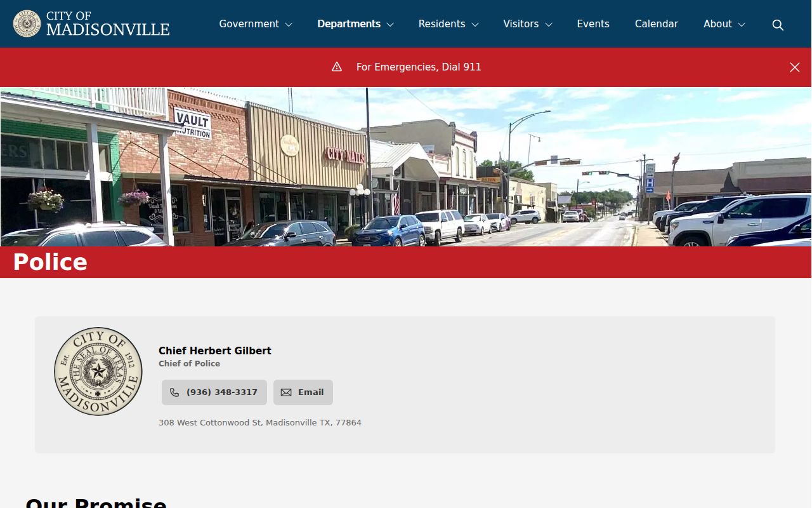Click the City of Madisonville seal logo in the header
Screen dimensions: 812x508
pos(27,23)
